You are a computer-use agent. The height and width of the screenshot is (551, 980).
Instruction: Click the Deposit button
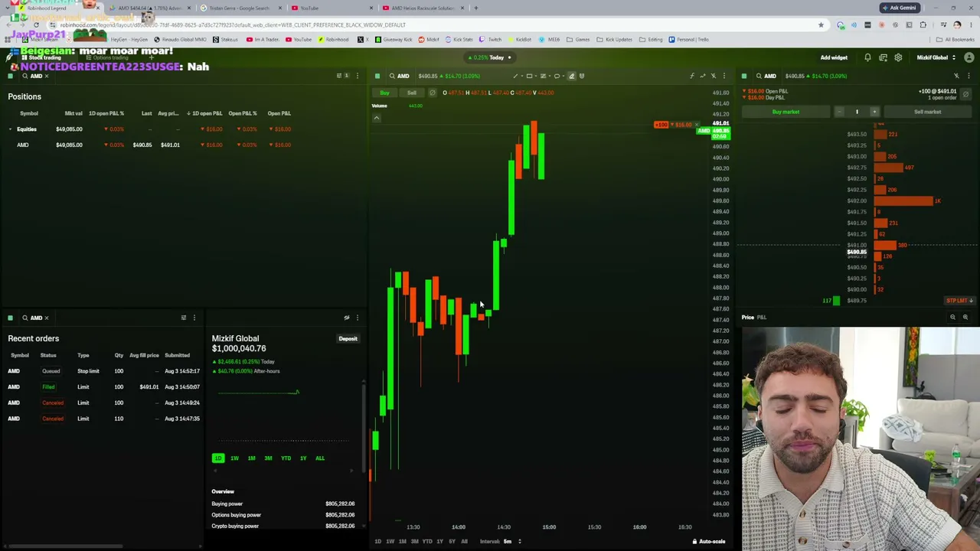point(348,338)
